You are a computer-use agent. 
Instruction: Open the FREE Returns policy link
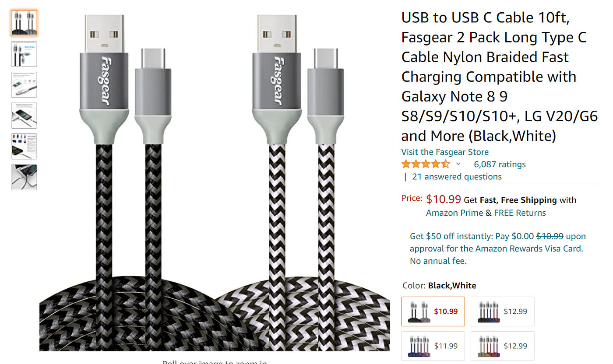click(520, 213)
